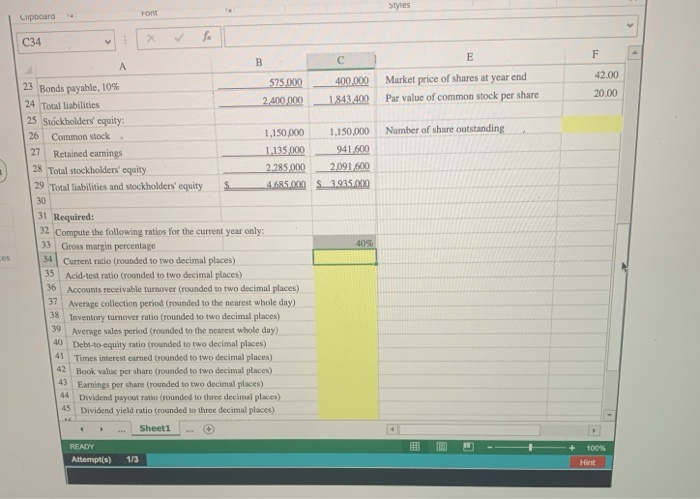Screen dimensions: 700x499
Task: Select column A header
Action: pos(123,67)
